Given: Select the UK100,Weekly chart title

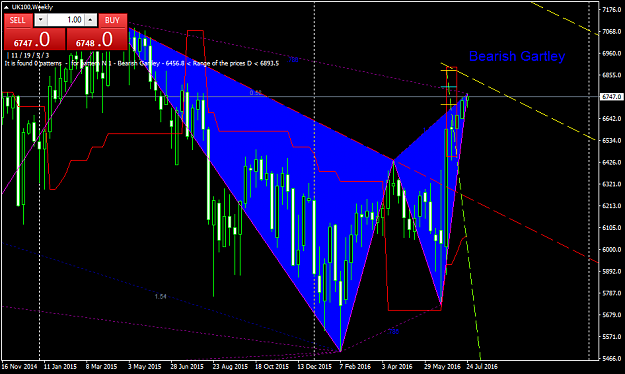Looking at the screenshot, I should [x=32, y=7].
